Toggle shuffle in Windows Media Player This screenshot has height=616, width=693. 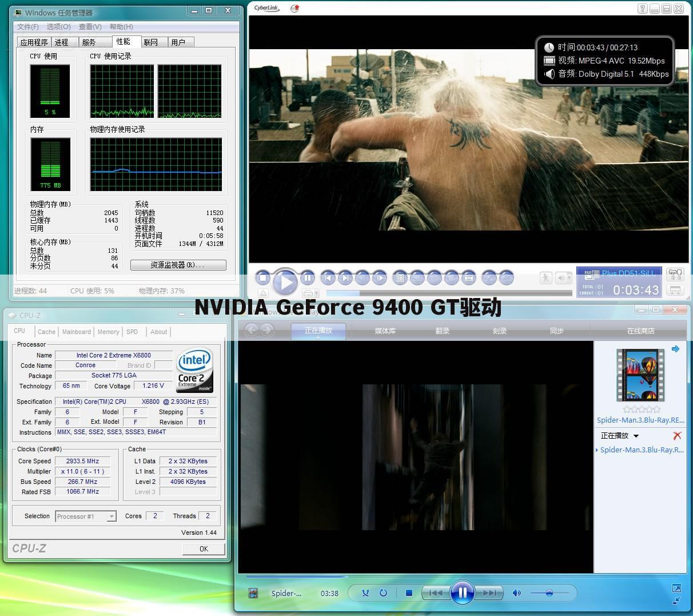[365, 593]
